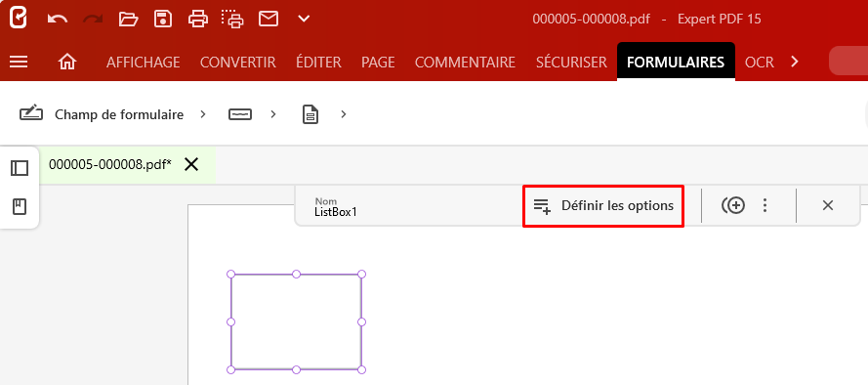
Task: Expand chevron after form document icon
Action: [x=344, y=114]
